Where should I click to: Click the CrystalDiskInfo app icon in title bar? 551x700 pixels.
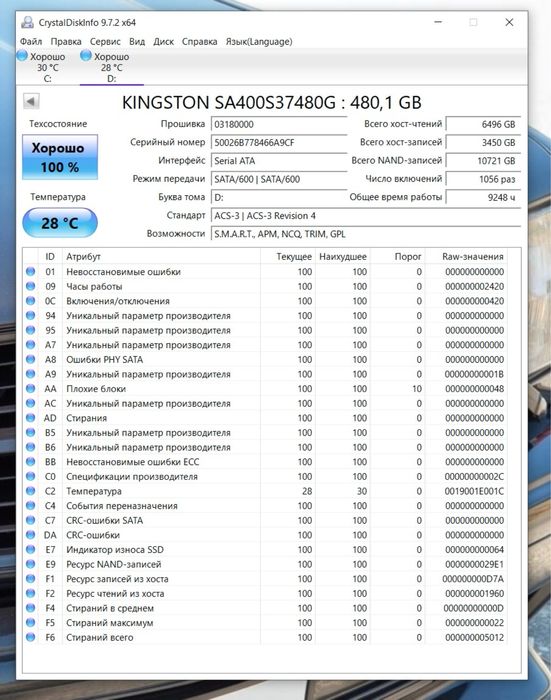tap(28, 22)
